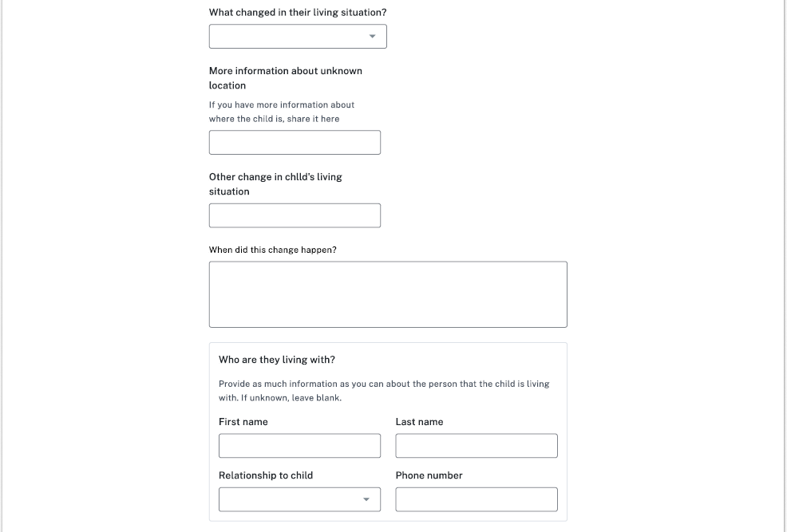This screenshot has width=787, height=532.
Task: Click the unknown location information text field
Action: pos(295,143)
